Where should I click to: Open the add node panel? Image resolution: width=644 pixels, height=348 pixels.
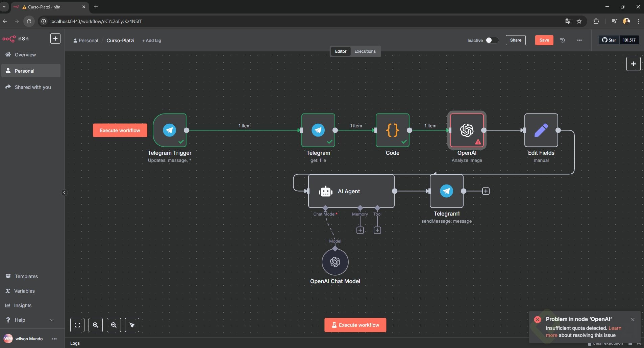click(634, 64)
